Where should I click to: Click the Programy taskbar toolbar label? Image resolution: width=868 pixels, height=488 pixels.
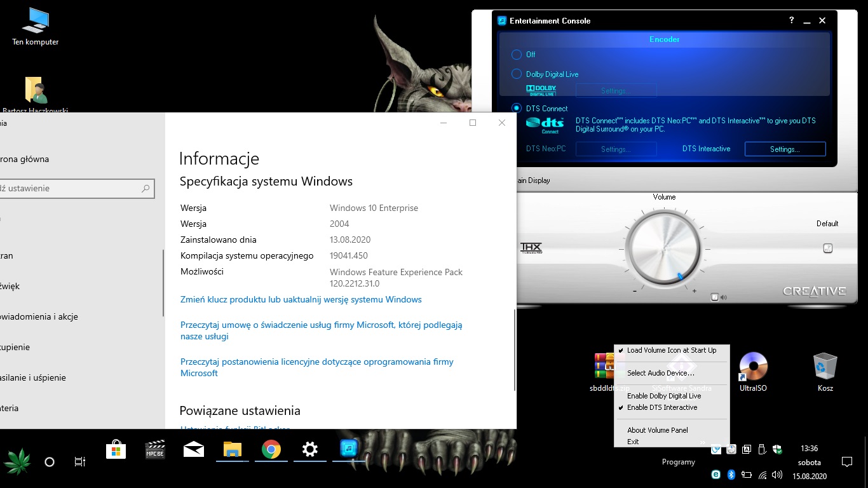point(678,462)
